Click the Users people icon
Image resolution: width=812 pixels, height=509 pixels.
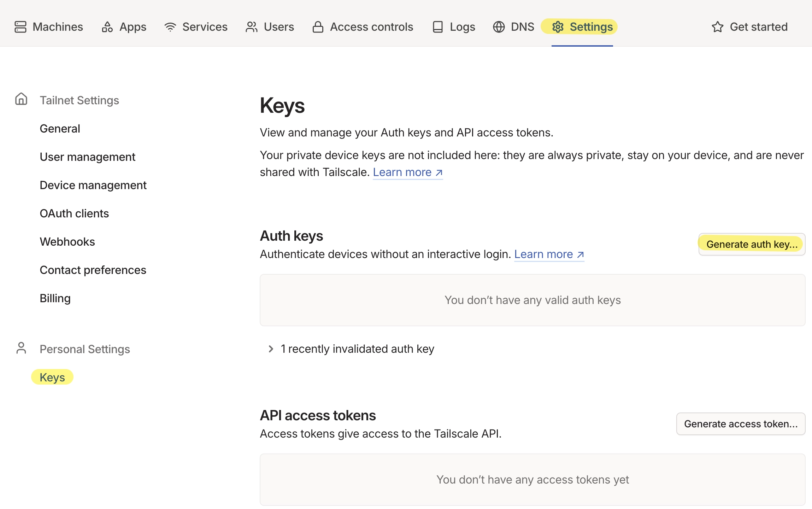point(252,27)
